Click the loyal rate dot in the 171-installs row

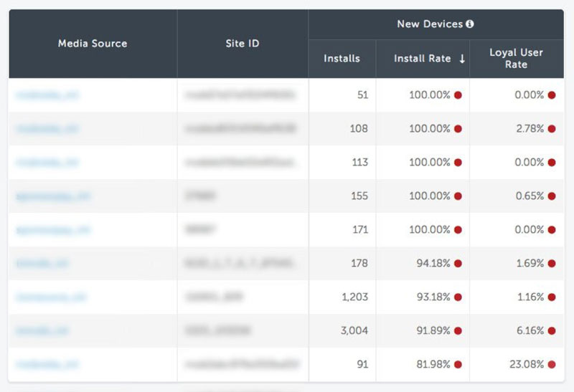point(552,229)
